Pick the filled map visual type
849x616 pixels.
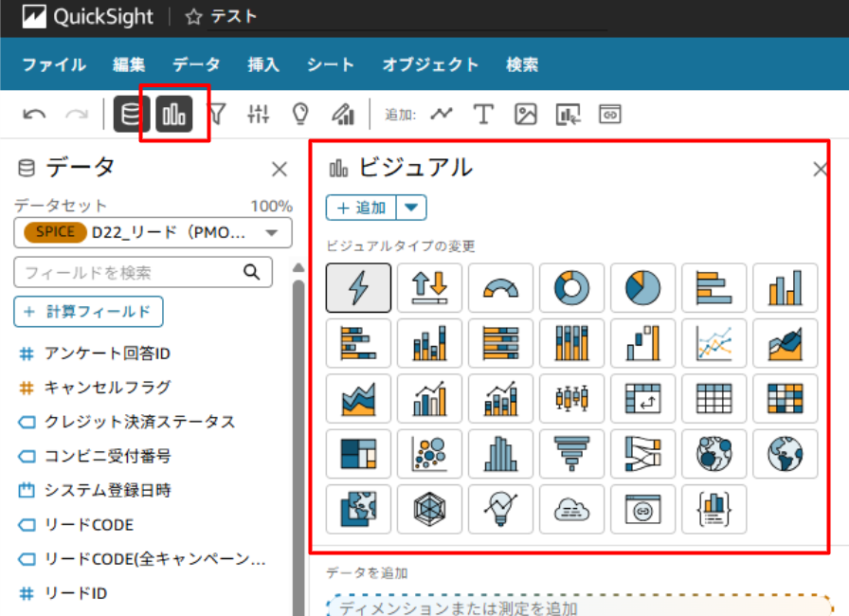pyautogui.click(x=786, y=454)
